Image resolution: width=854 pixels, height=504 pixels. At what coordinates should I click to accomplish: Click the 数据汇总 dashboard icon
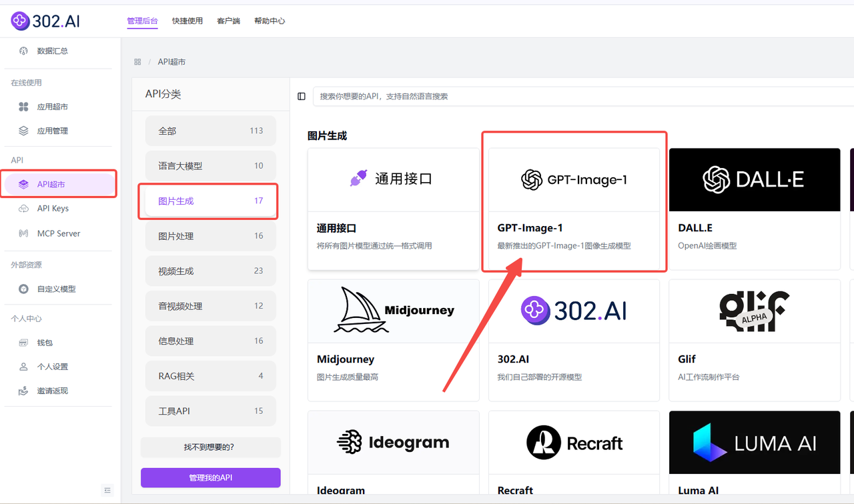pos(23,51)
